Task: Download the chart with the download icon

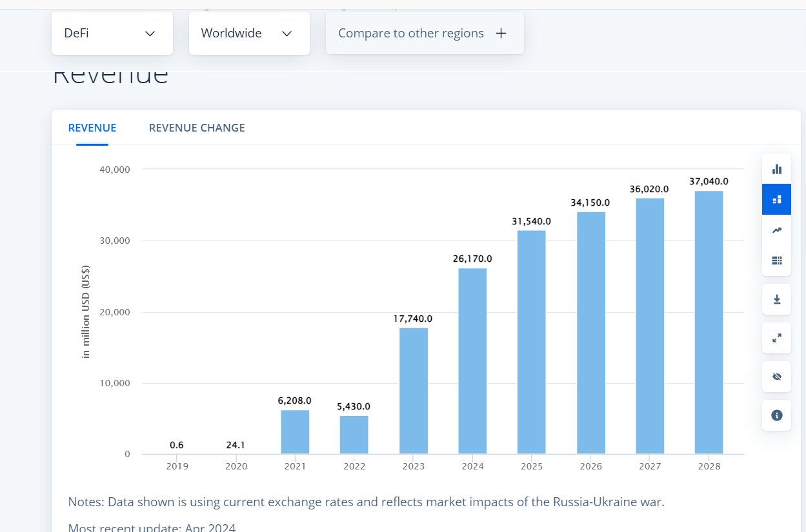Action: coord(776,299)
